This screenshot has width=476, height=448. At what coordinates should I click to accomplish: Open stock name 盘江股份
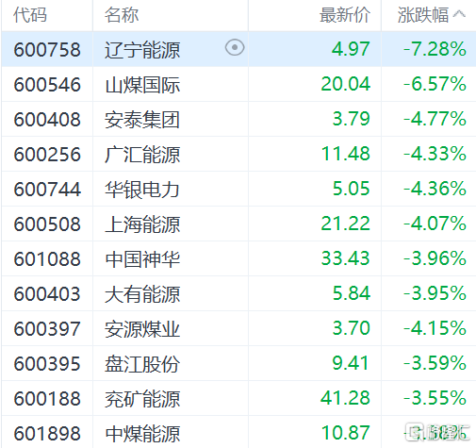tap(142, 364)
